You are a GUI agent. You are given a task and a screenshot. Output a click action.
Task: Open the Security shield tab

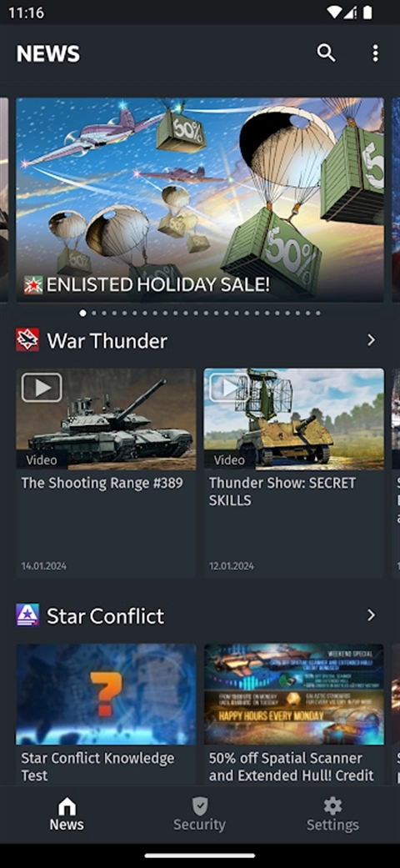click(199, 815)
